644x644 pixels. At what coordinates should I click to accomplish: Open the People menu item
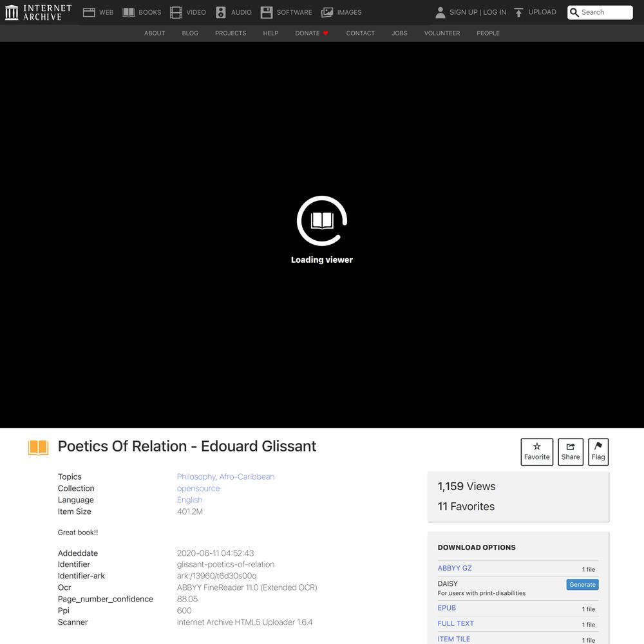pos(488,33)
